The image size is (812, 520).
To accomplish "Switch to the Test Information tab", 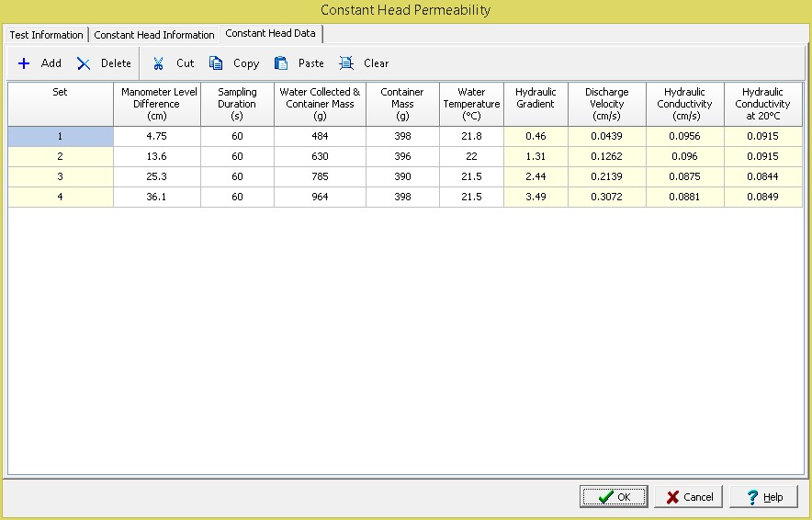I will pos(46,35).
